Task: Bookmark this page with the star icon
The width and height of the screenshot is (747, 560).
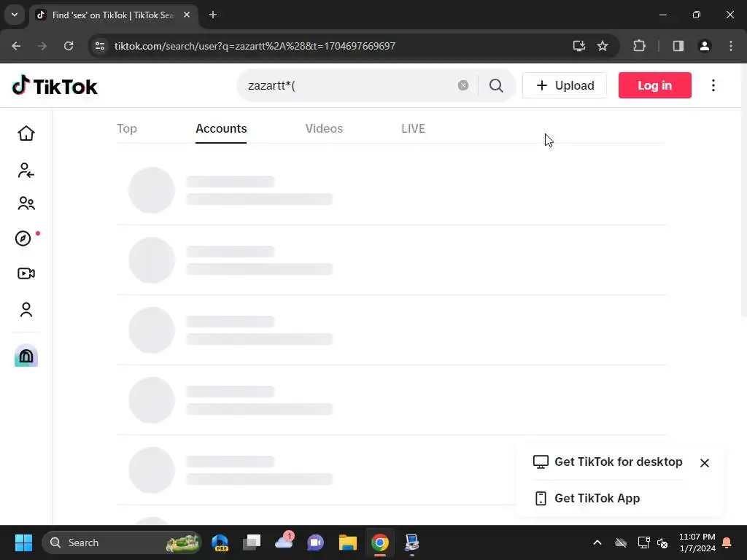Action: (603, 46)
